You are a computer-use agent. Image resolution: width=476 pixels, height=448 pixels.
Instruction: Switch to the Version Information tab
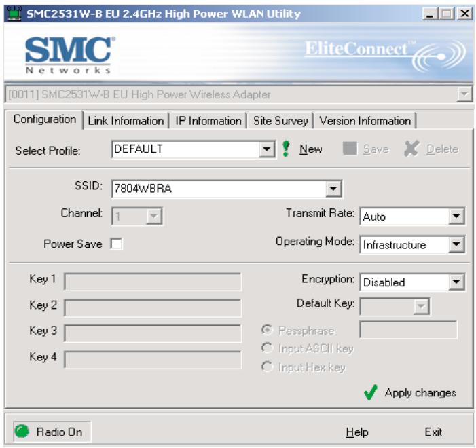tap(365, 121)
